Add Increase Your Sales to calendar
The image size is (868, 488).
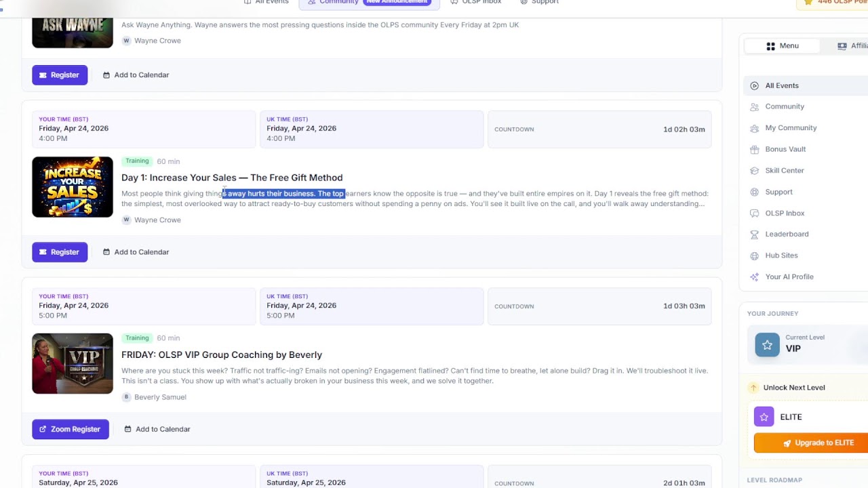tap(136, 252)
